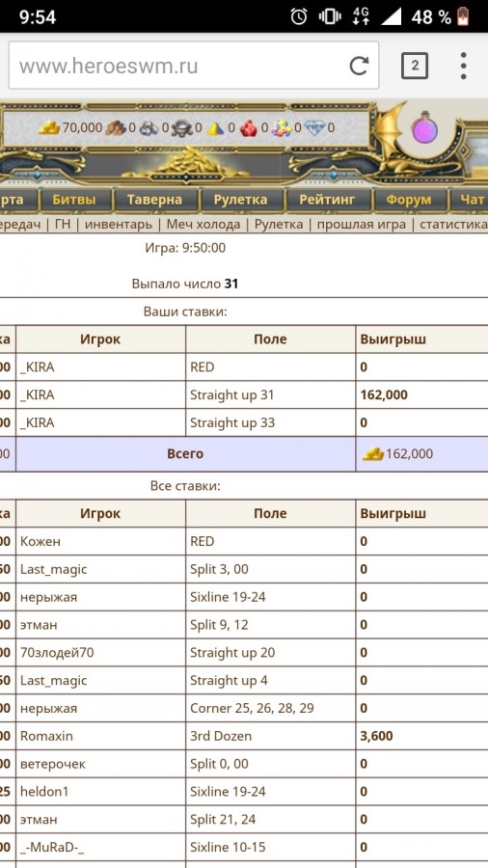Click the gold coin icon in Всего row
The height and width of the screenshot is (868, 488).
[373, 454]
